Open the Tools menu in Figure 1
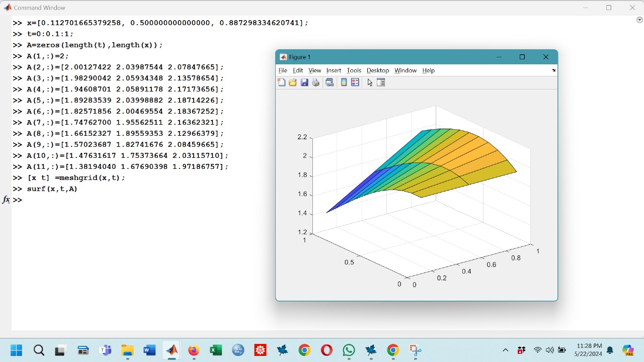Viewport: 644px width, 362px height. (x=354, y=70)
